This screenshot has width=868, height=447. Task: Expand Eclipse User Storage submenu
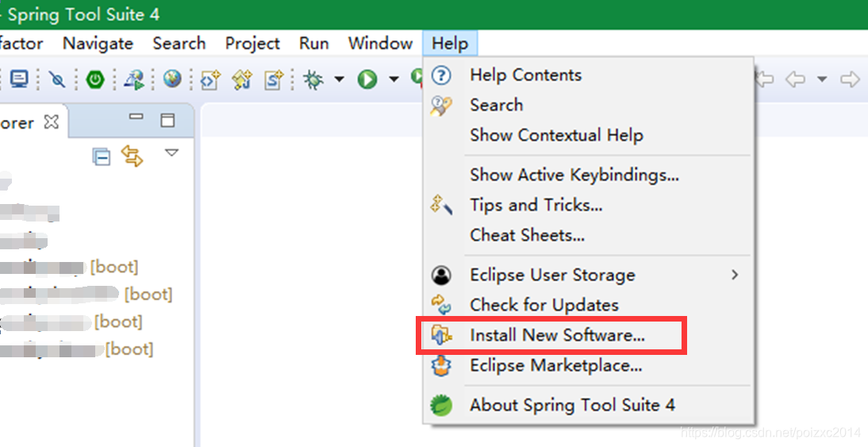588,275
